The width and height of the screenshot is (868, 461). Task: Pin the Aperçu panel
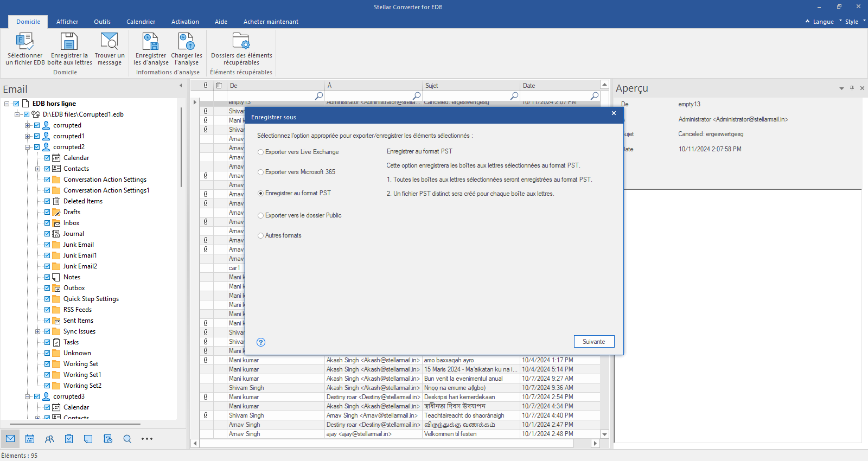click(852, 88)
